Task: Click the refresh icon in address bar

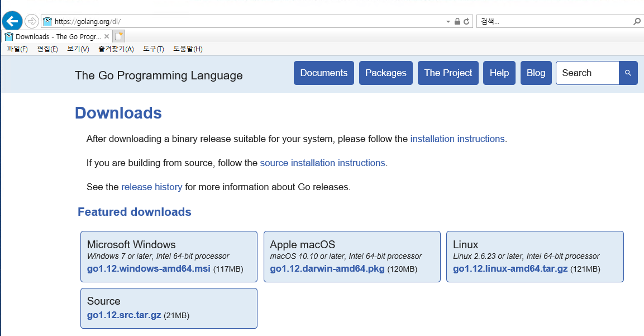Action: click(x=467, y=22)
